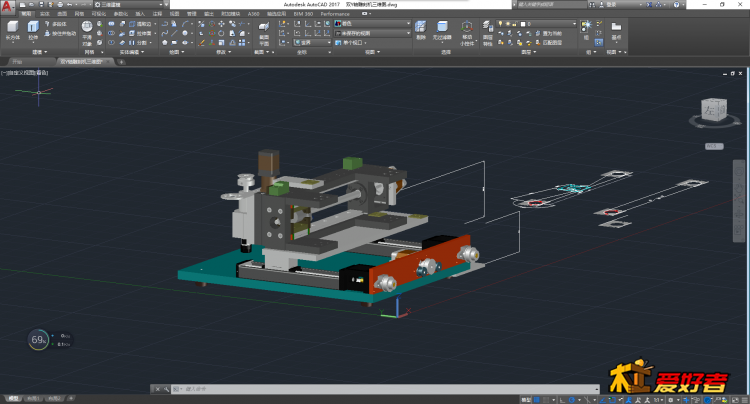Open workspace dropdown showing 三维建模
The height and width of the screenshot is (404, 750).
(x=129, y=5)
